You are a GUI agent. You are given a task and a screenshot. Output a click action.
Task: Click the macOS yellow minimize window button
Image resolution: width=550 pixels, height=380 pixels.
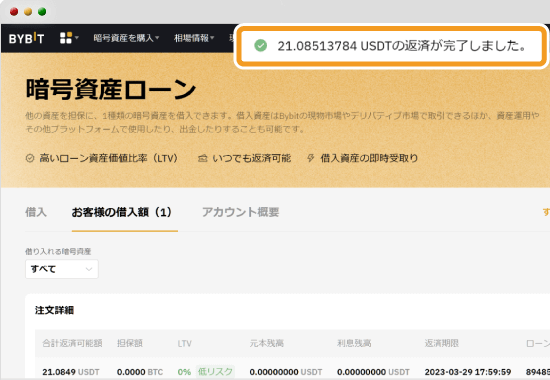click(28, 12)
